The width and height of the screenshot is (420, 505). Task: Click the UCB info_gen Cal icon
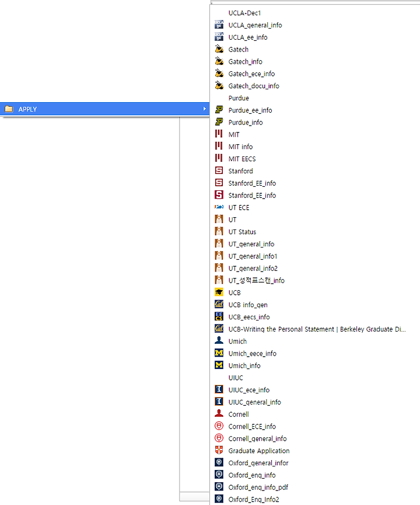(x=219, y=304)
